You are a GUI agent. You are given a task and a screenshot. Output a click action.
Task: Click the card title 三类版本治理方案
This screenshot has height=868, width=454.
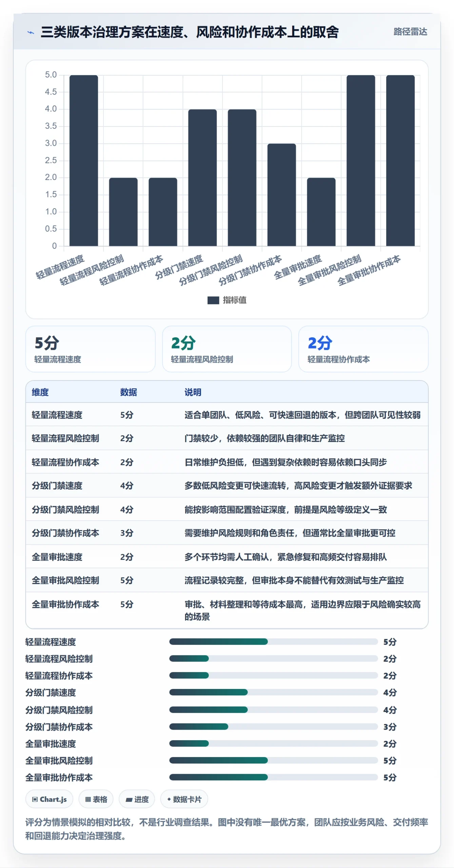pyautogui.click(x=190, y=32)
